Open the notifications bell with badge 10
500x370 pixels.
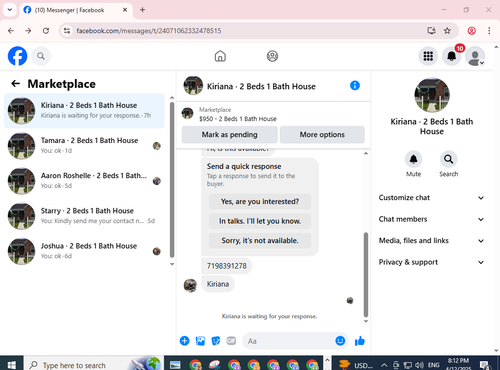pos(452,56)
